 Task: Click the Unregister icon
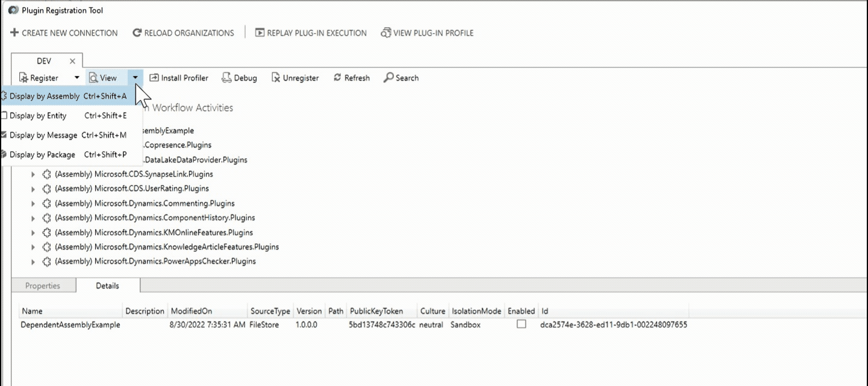pos(276,78)
